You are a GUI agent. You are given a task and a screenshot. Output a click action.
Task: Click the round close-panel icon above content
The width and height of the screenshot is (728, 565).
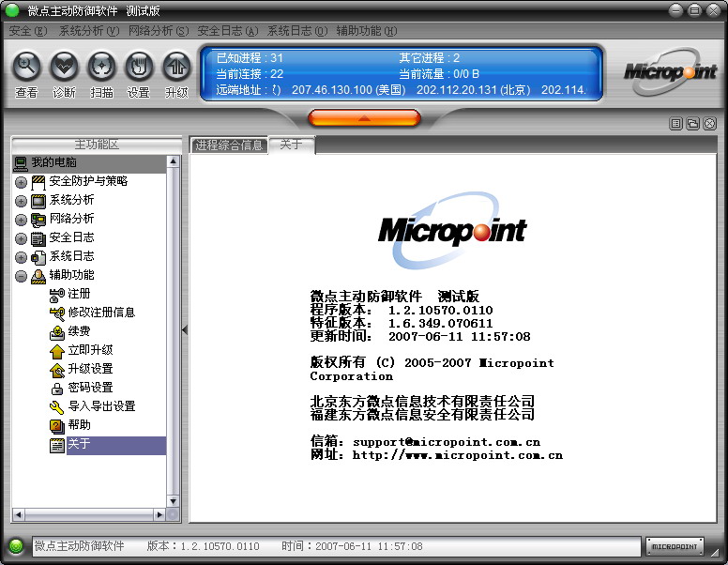point(710,123)
